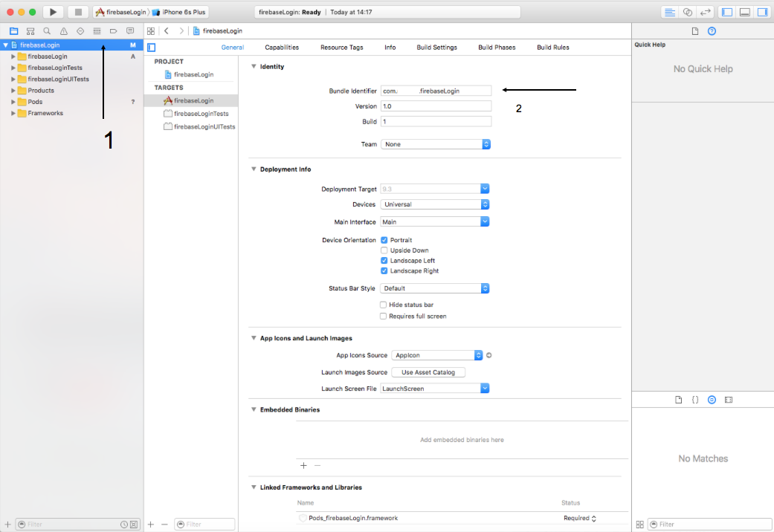Open the Debug navigator icon
774x532 pixels.
[x=97, y=31]
